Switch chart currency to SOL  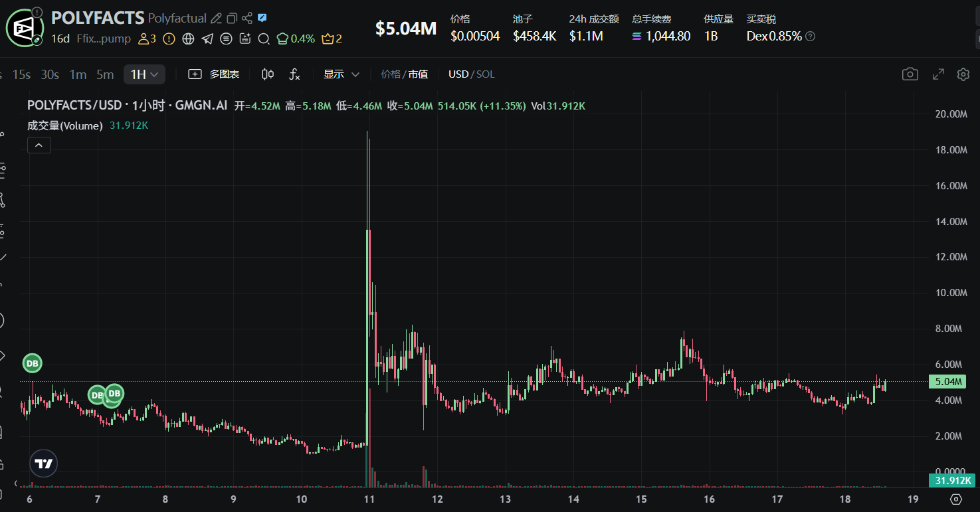point(486,74)
